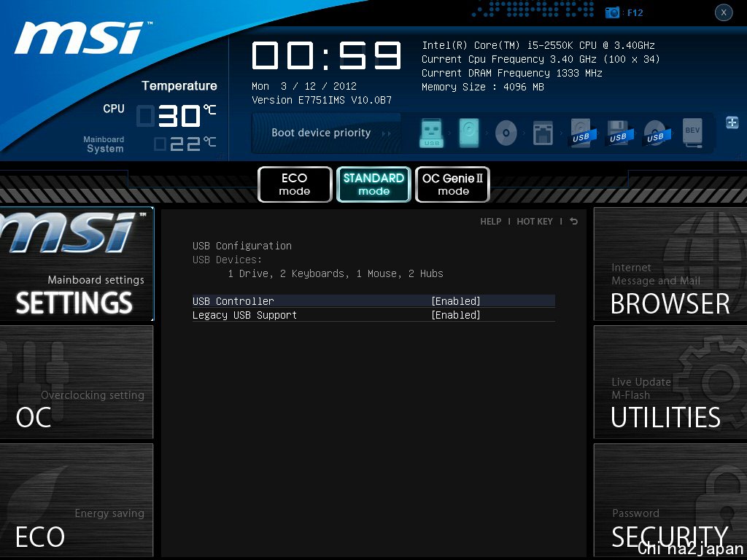Open the ECO energy saving section
The width and height of the screenshot is (747, 560).
(77, 500)
